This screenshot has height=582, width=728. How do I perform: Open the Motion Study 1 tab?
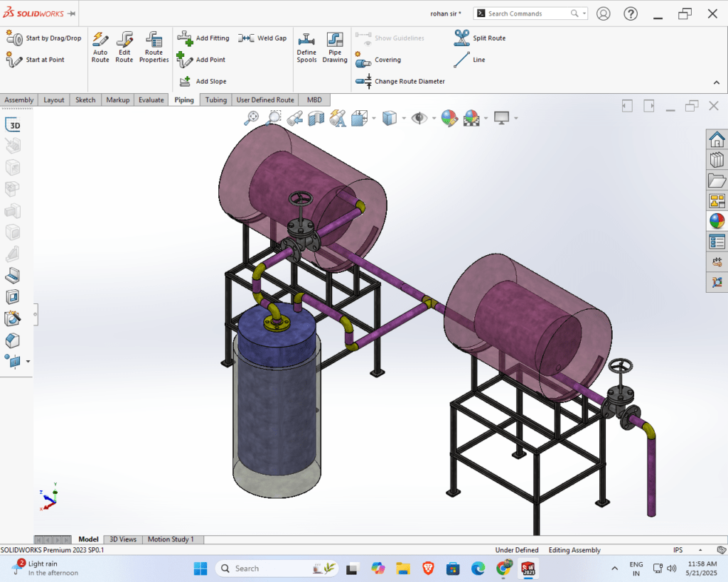171,539
